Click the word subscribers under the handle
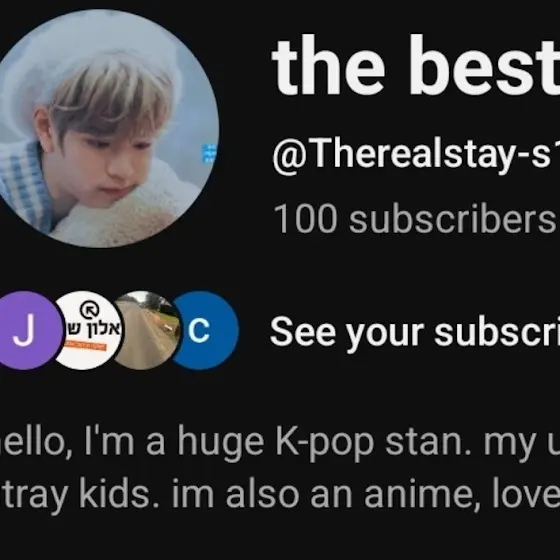The height and width of the screenshot is (560, 560). tap(452, 219)
